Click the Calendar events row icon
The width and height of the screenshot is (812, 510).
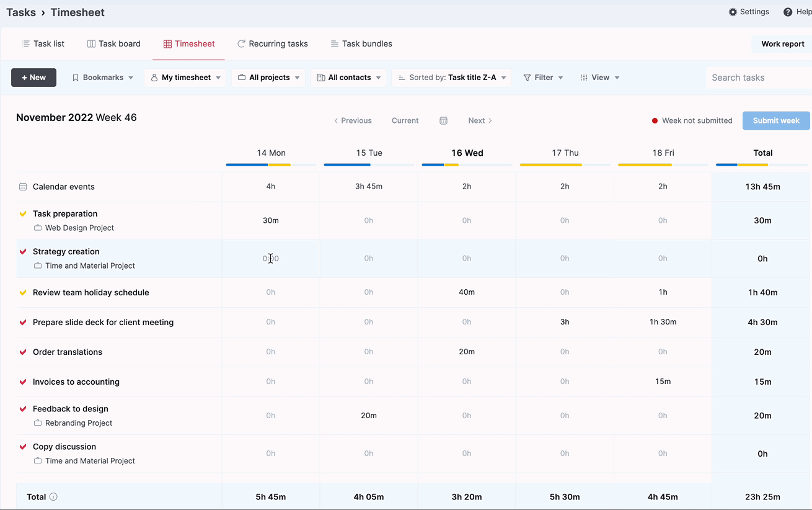(x=23, y=187)
